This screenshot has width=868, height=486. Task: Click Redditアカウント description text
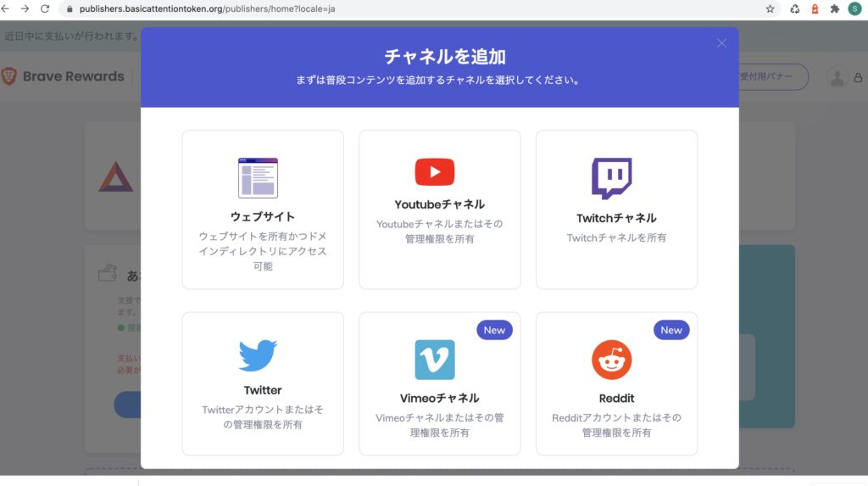click(616, 425)
